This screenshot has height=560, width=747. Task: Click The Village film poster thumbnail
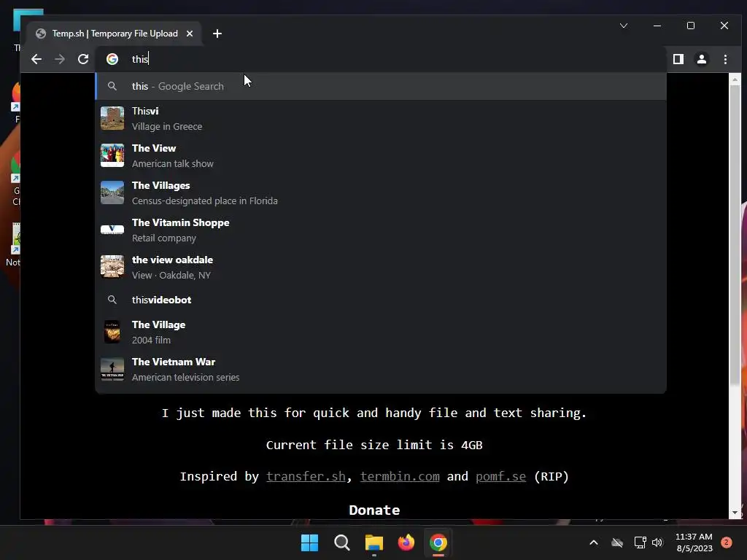point(112,332)
